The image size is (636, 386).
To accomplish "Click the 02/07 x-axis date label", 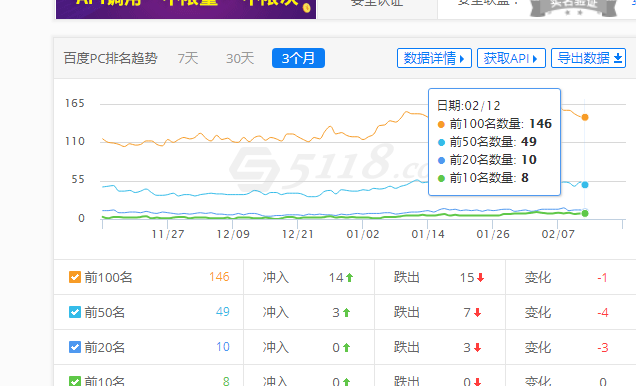I will coord(558,234).
